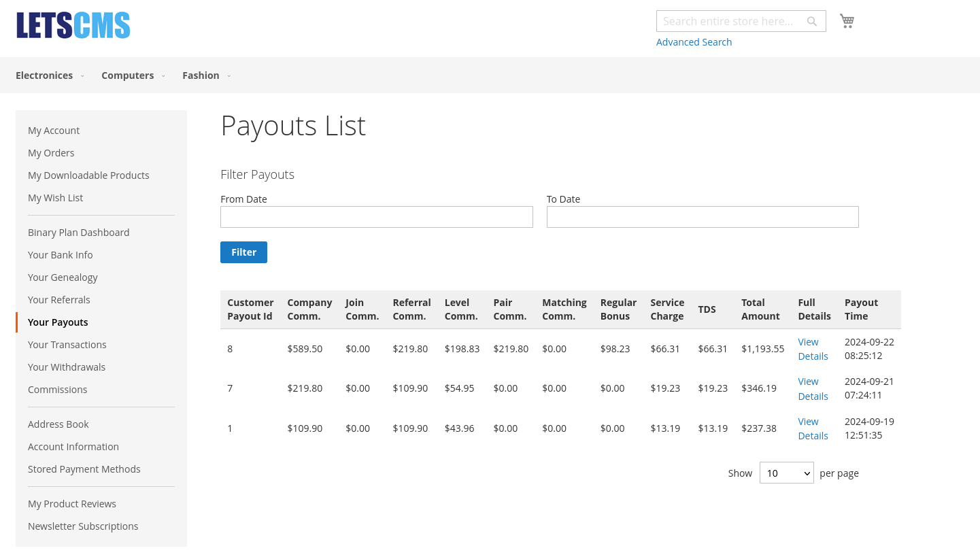View Details for payout 1
980x559 pixels.
coord(813,428)
